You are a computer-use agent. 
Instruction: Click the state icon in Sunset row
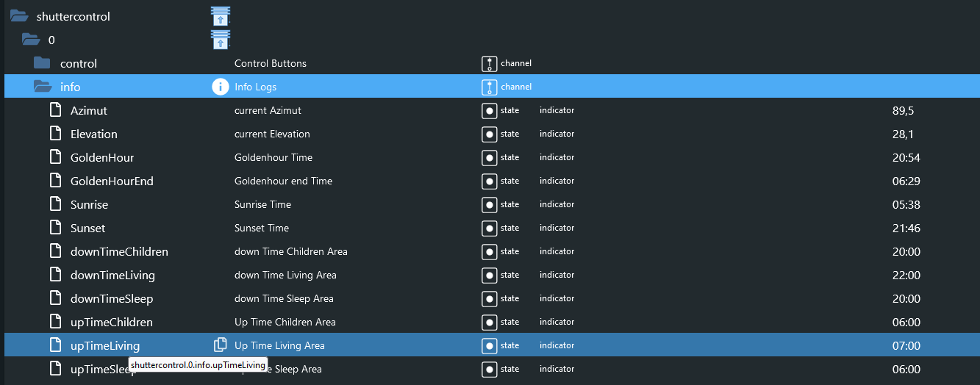[x=489, y=228]
